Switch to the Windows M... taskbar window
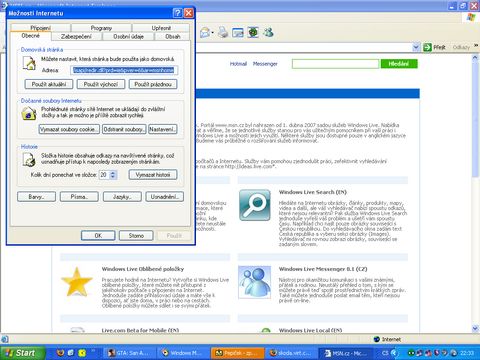The image size is (480, 360). click(x=184, y=353)
